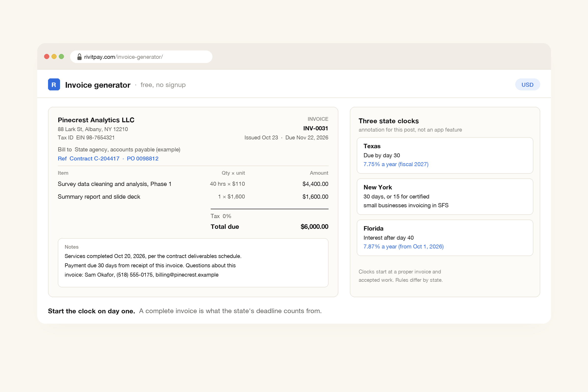Click the Florida state clock card title

point(373,229)
